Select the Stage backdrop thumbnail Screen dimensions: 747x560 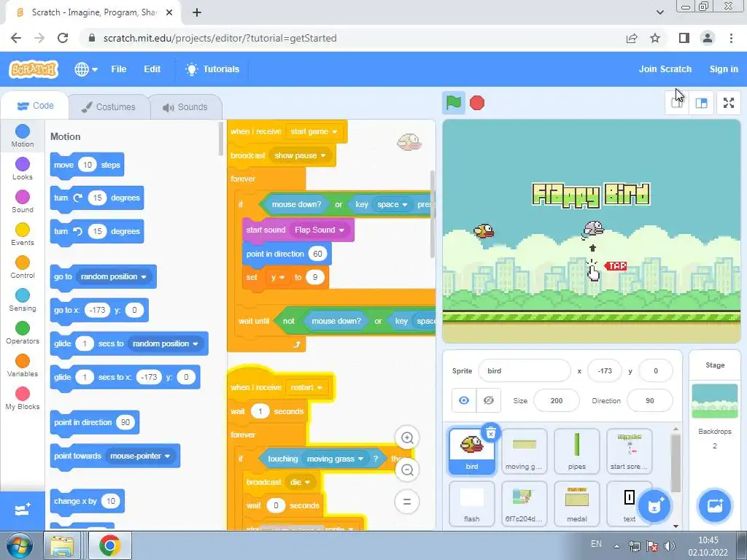pyautogui.click(x=715, y=401)
